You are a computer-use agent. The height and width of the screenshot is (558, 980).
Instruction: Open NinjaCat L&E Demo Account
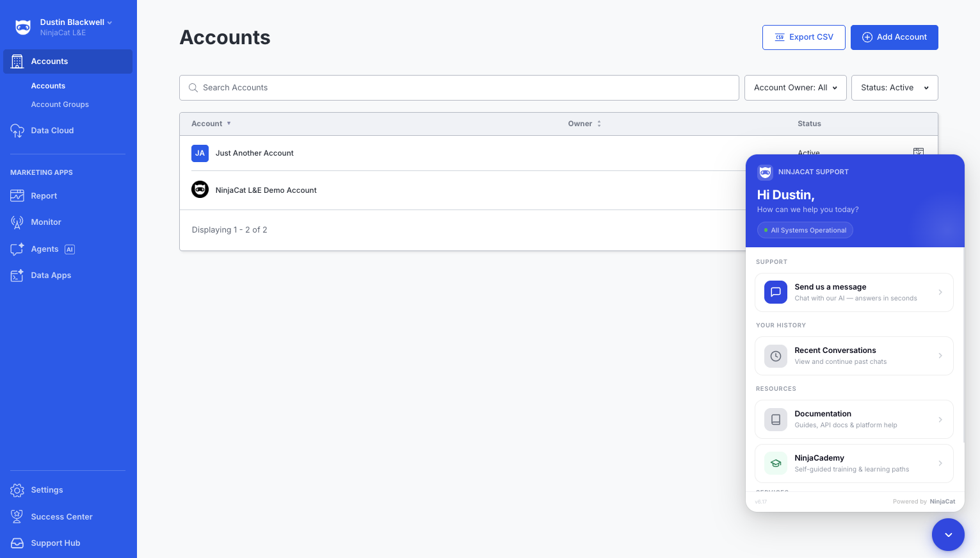pos(266,190)
